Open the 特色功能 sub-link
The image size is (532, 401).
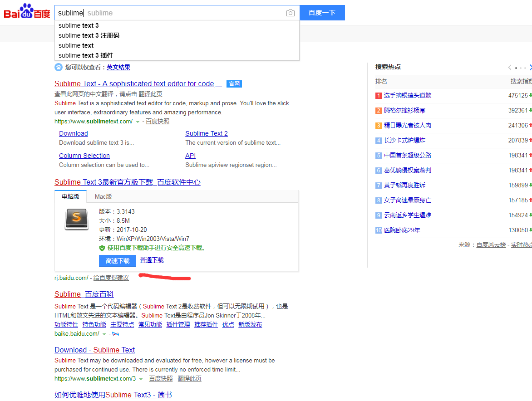tap(94, 324)
